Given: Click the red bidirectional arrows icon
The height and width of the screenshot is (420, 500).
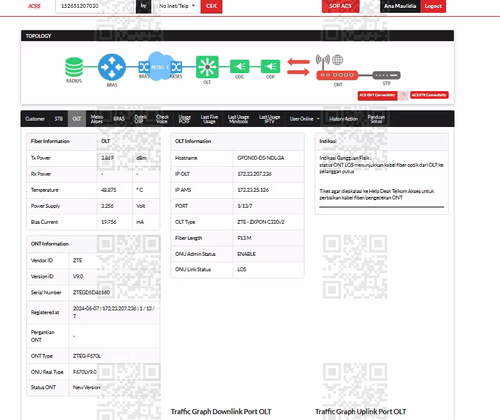Looking at the screenshot, I should point(298,67).
